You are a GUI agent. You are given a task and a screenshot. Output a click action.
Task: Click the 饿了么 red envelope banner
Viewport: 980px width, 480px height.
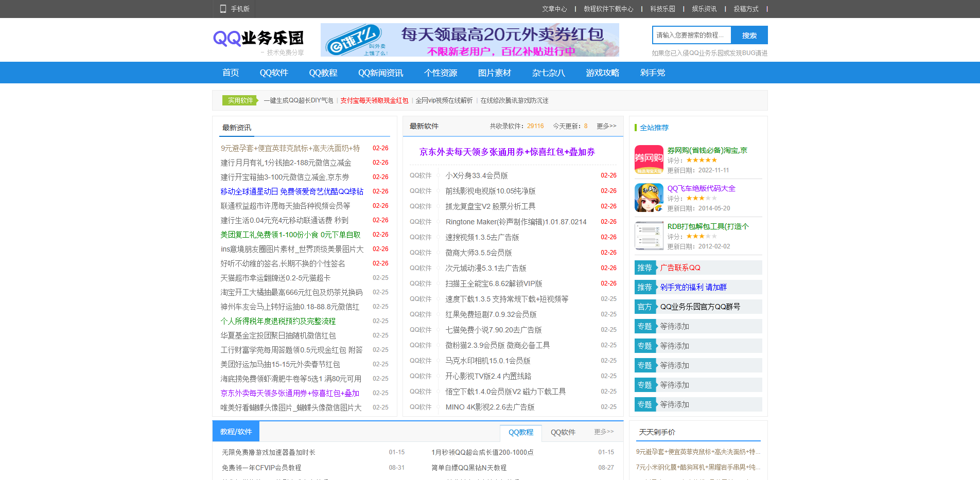(x=470, y=40)
